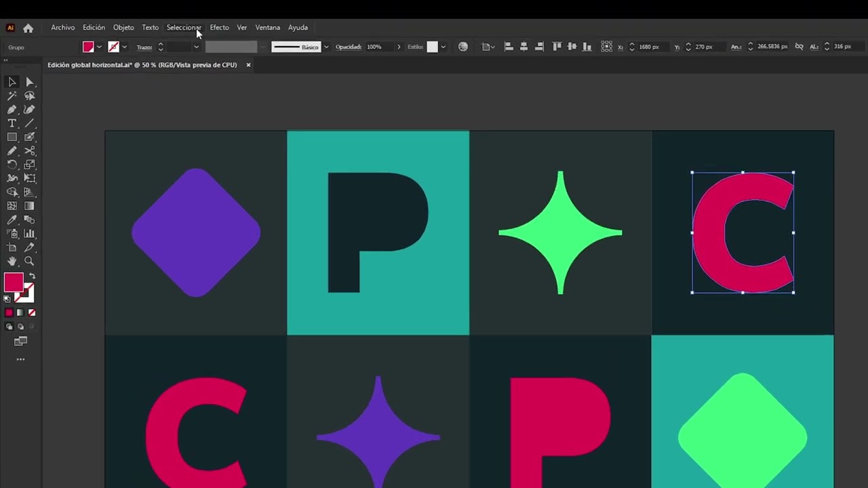Open the Edición menu
Viewport: 868px width, 488px height.
point(94,28)
